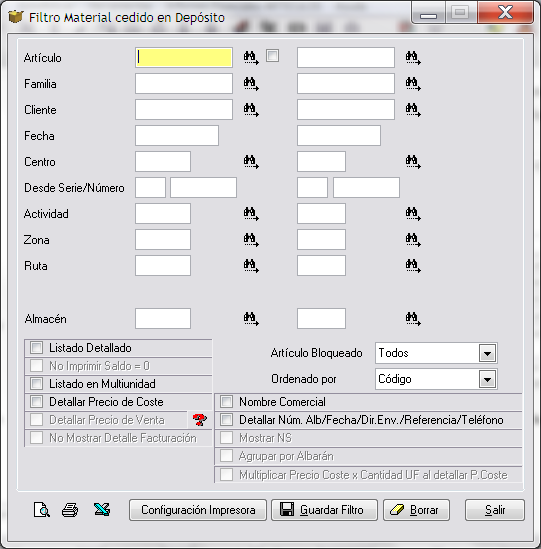541x549 pixels.
Task: Open the first Almacén binoculars lookup
Action: pyautogui.click(x=251, y=319)
